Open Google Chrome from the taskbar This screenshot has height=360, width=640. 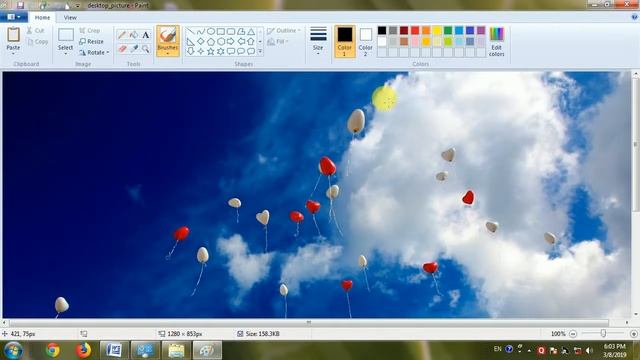pyautogui.click(x=53, y=350)
